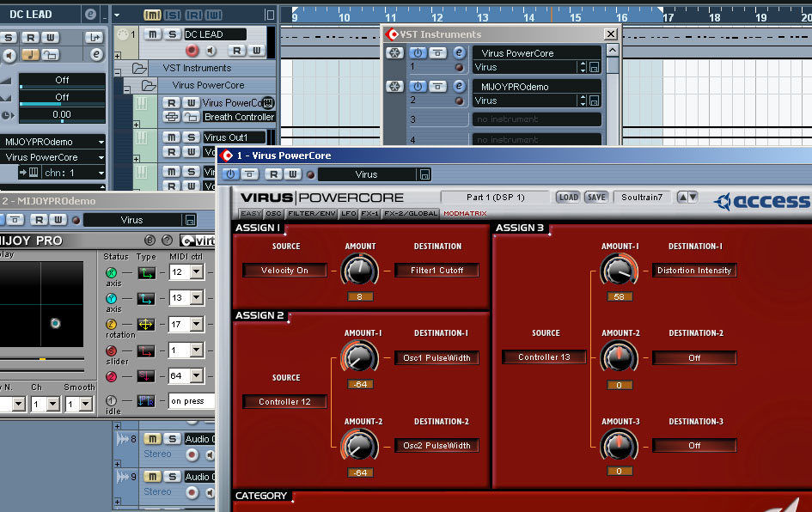Open the Smooth dropdown in MIJOY PRO
Image resolution: width=812 pixels, height=512 pixels.
tap(86, 404)
